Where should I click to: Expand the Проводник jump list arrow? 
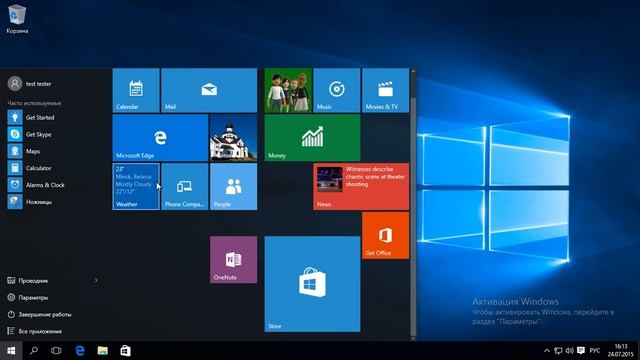[96, 280]
